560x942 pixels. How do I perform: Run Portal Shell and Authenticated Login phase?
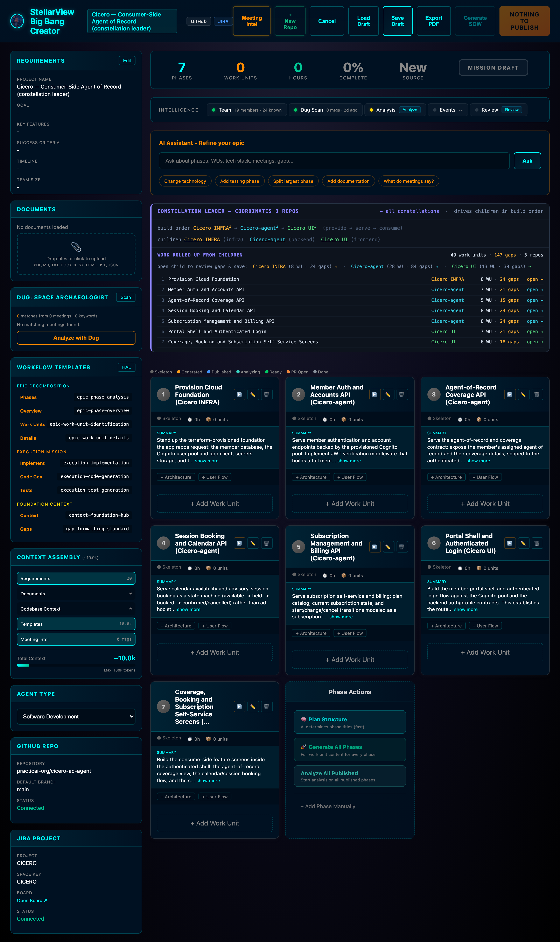coord(510,543)
